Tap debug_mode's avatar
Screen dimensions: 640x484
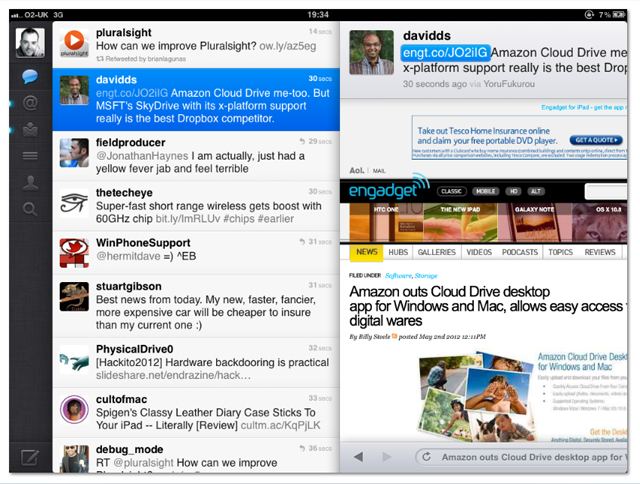pyautogui.click(x=74, y=459)
